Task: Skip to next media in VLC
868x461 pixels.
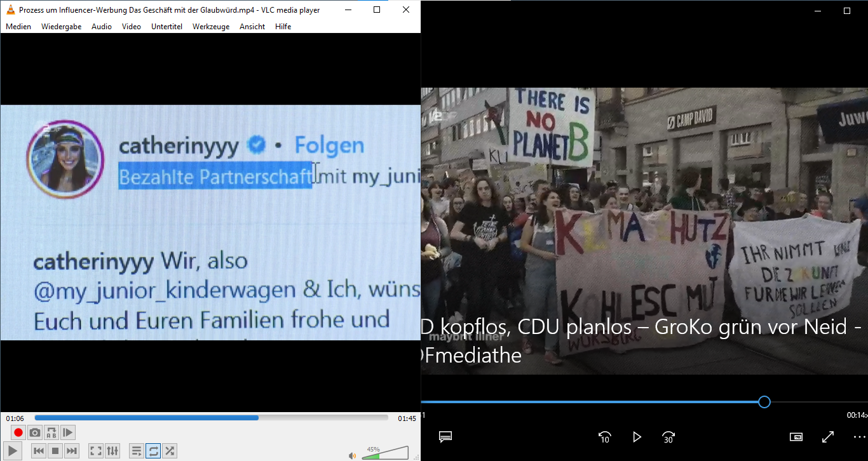Action: pyautogui.click(x=72, y=451)
